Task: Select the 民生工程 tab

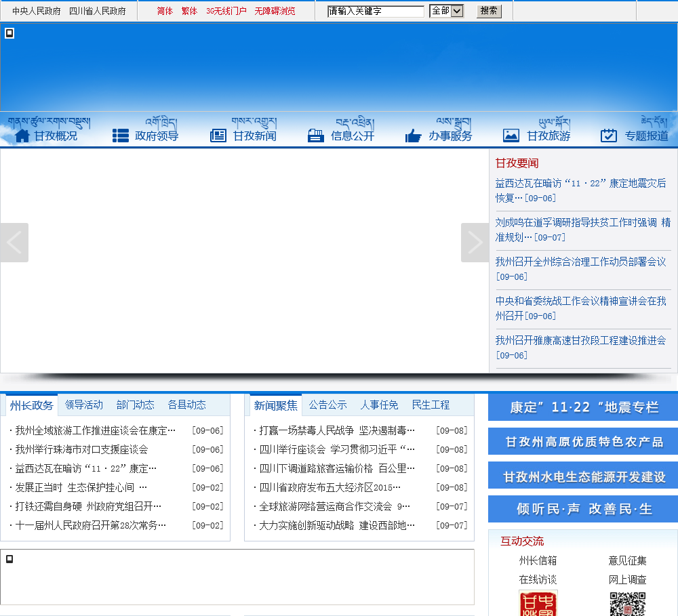Action: pyautogui.click(x=431, y=405)
